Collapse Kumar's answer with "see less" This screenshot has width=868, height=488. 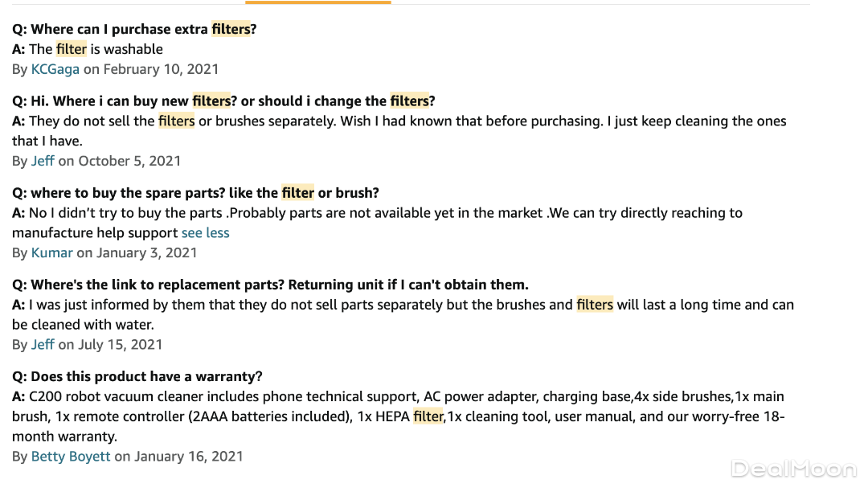pyautogui.click(x=205, y=233)
